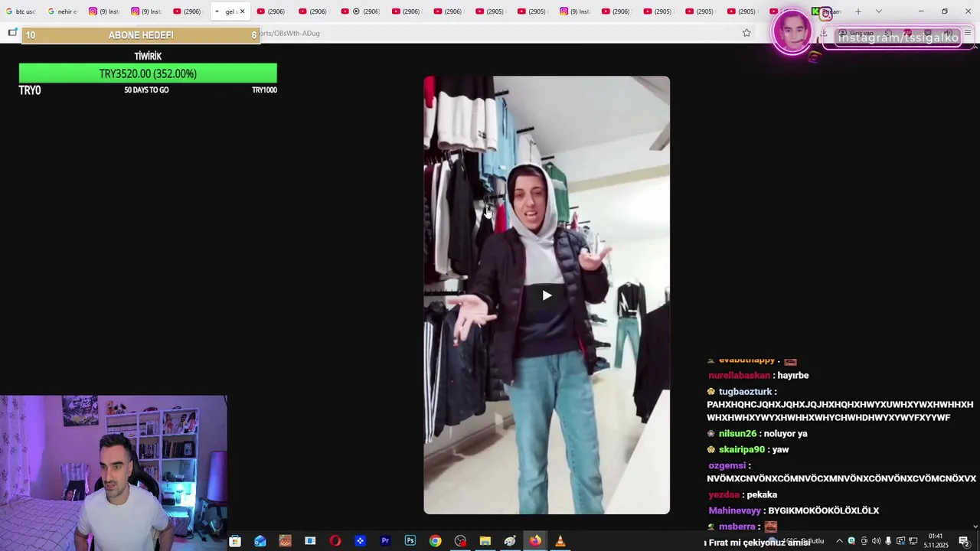Image resolution: width=980 pixels, height=551 pixels.
Task: Open the clock showing 01:41
Action: click(936, 541)
